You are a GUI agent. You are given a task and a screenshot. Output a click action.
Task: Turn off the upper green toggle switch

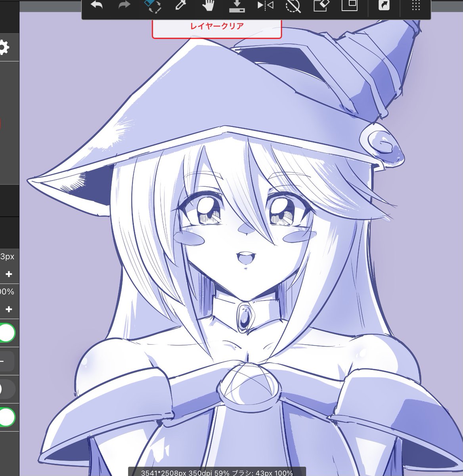[7, 333]
